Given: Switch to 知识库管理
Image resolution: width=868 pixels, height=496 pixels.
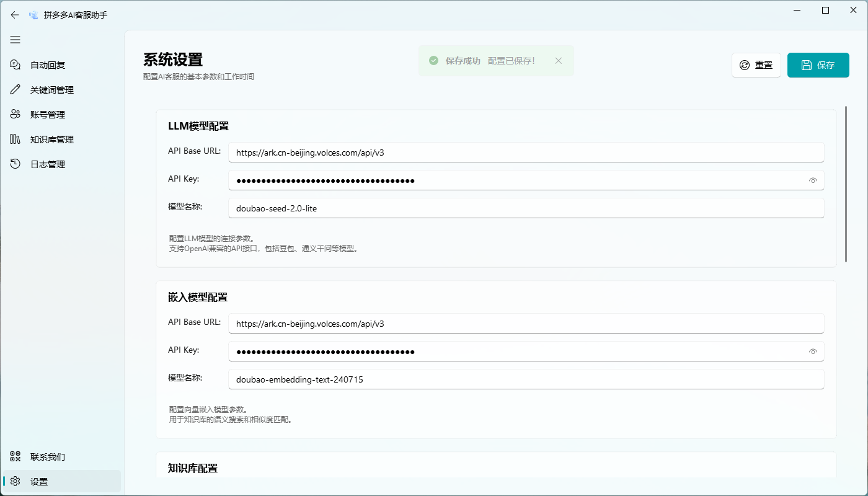Looking at the screenshot, I should [62, 139].
